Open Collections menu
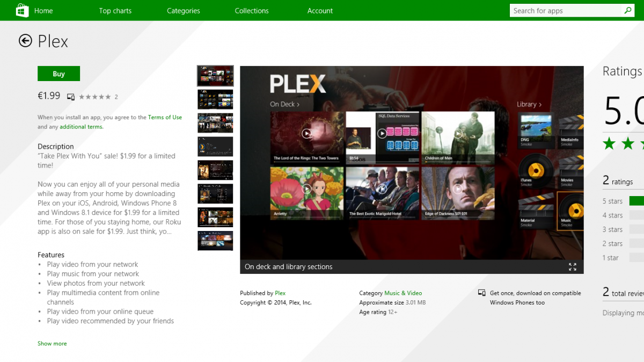The height and width of the screenshot is (362, 644). pos(252,11)
